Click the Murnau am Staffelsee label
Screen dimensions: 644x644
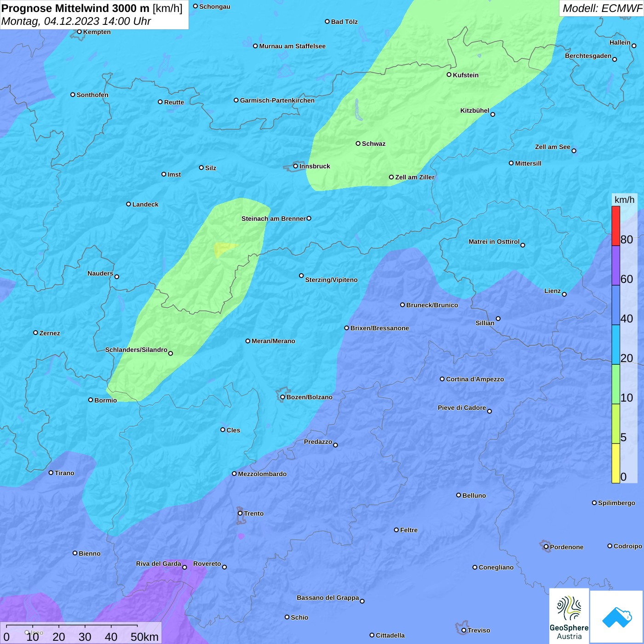[x=292, y=46]
